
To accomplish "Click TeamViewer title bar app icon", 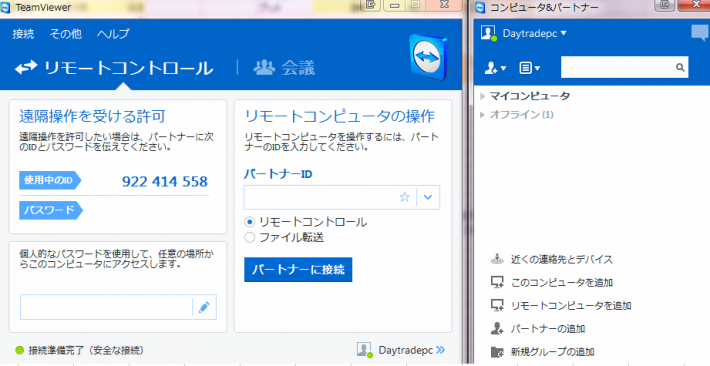I will point(5,7).
